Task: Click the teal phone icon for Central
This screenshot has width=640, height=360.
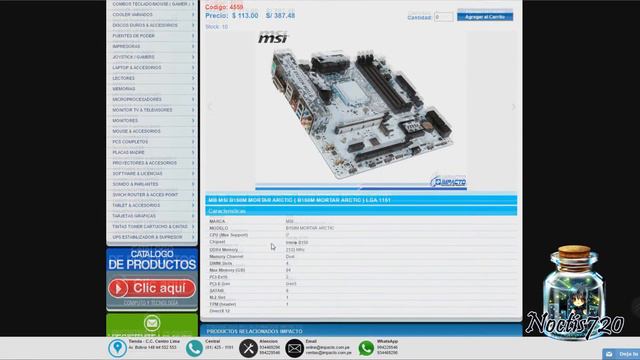Action: pos(194,348)
